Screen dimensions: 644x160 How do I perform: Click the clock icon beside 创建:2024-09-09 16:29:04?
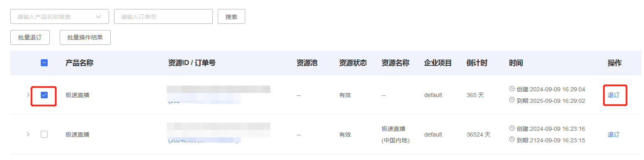point(512,89)
